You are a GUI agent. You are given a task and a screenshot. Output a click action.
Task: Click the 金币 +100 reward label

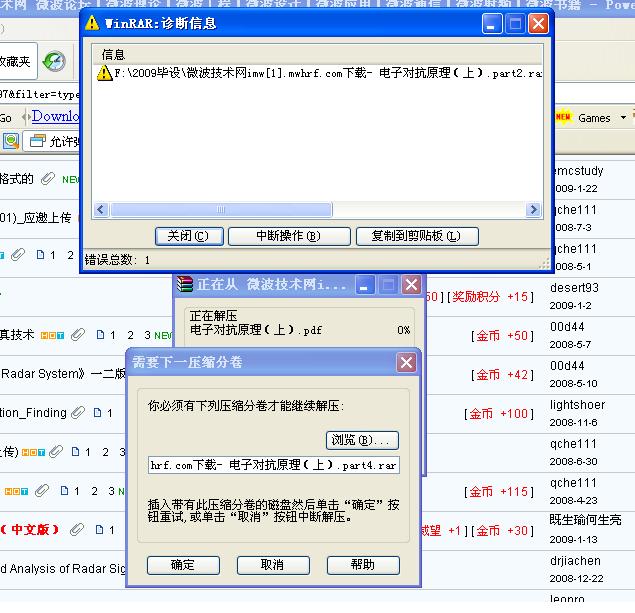click(x=499, y=414)
